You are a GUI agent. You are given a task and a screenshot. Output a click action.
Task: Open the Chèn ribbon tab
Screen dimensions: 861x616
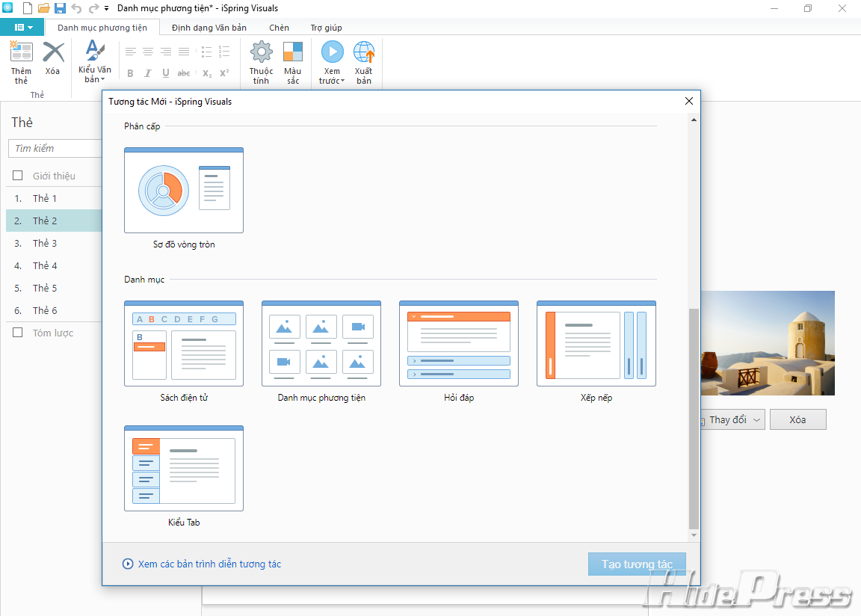[x=279, y=28]
